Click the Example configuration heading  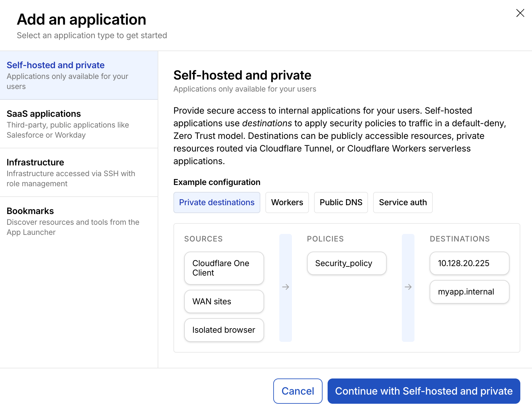[217, 182]
